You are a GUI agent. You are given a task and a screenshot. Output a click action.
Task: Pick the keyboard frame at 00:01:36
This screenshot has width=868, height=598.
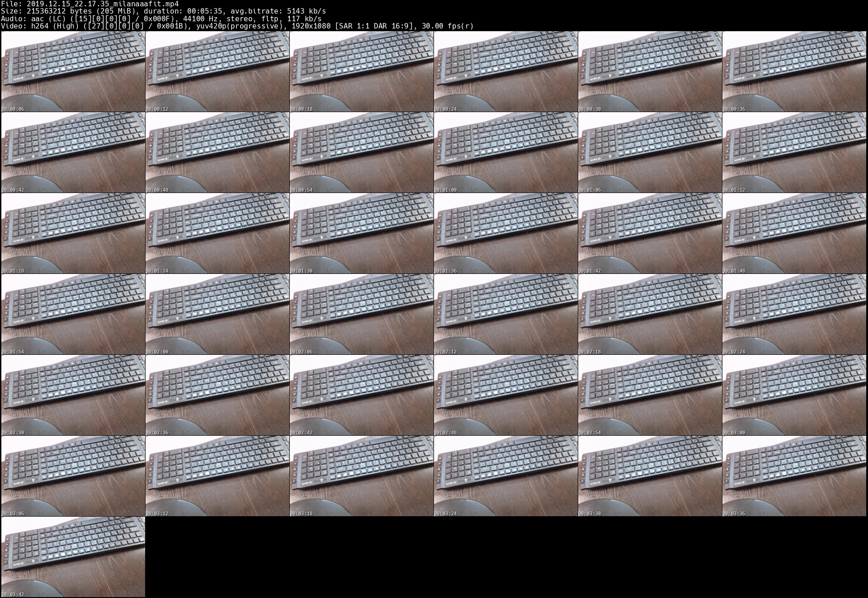[506, 233]
